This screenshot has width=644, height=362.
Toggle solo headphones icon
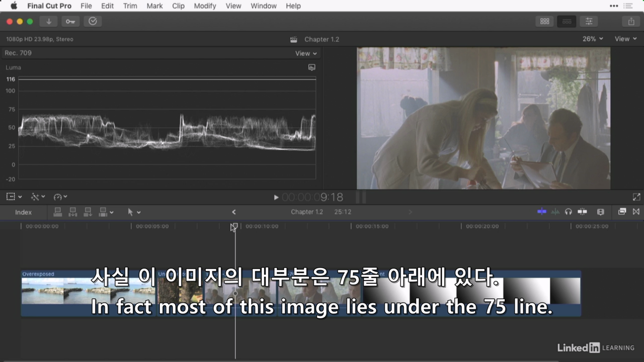pos(569,212)
